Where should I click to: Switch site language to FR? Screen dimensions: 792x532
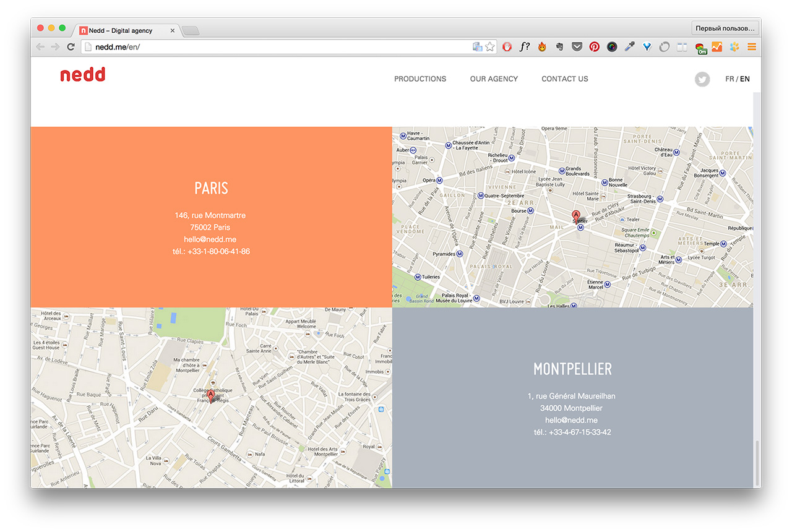[730, 79]
